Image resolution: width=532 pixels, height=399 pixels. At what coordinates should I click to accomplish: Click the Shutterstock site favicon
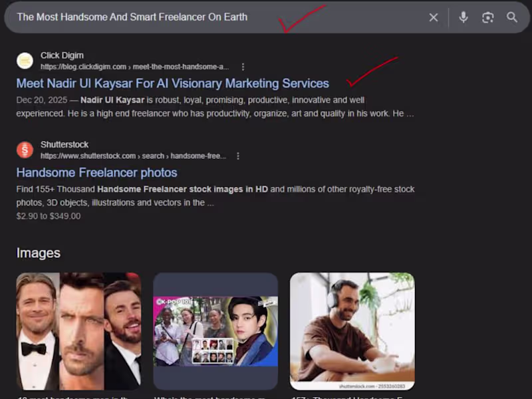(x=25, y=150)
